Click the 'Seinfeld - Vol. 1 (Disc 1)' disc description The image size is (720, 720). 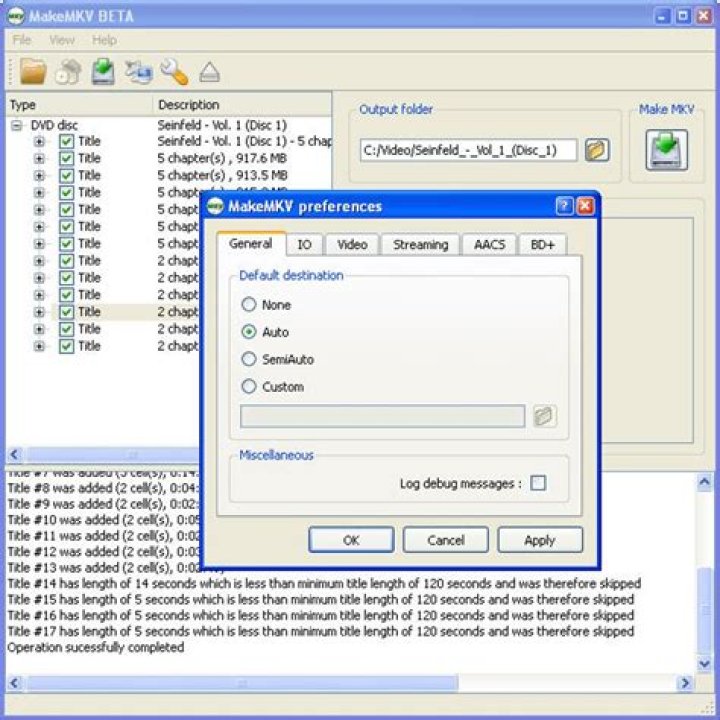(222, 125)
